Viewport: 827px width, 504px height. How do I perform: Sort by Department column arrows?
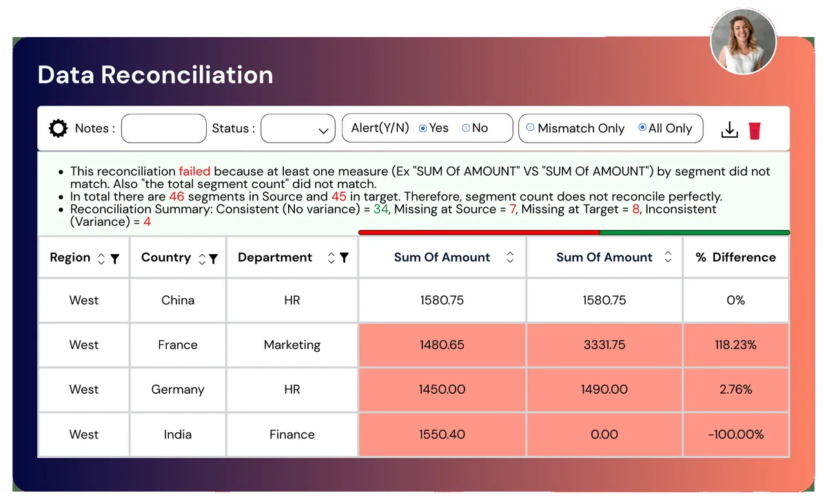331,258
